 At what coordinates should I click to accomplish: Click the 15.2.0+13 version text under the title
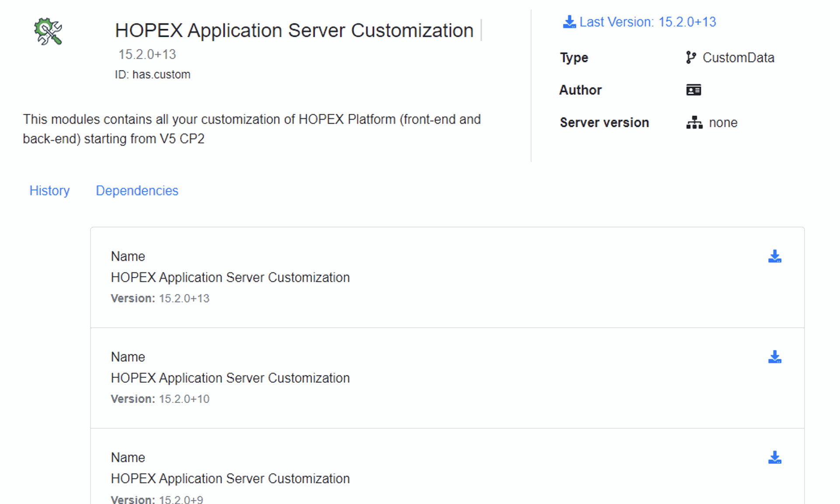[x=147, y=54]
